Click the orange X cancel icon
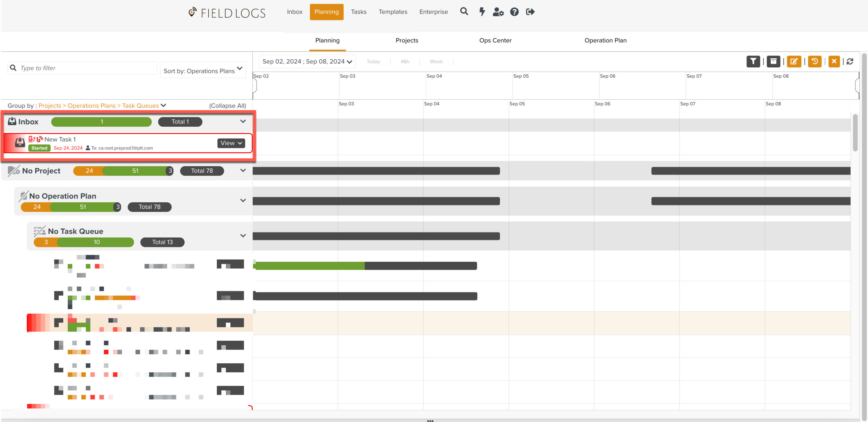Screen dimensions: 868x422 coord(834,61)
